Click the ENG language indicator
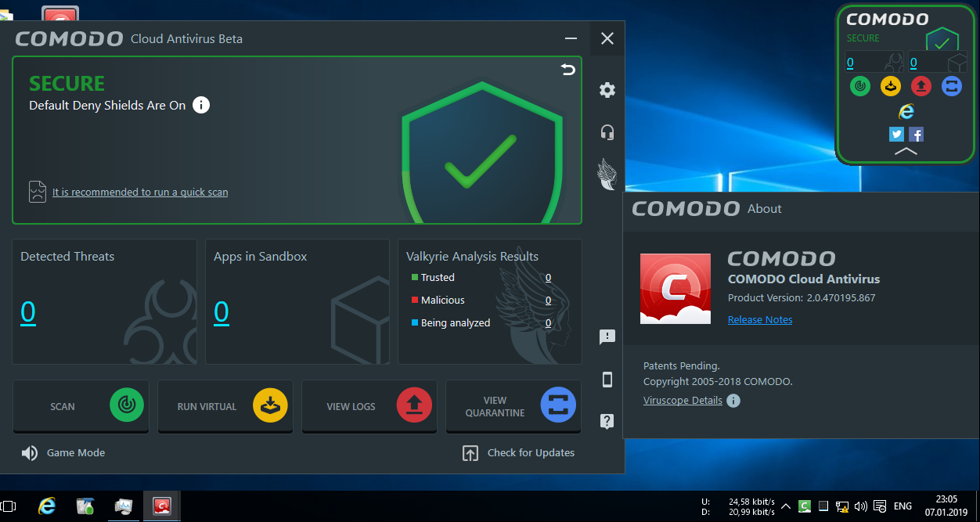Screen dimensions: 980x522 pos(903,506)
